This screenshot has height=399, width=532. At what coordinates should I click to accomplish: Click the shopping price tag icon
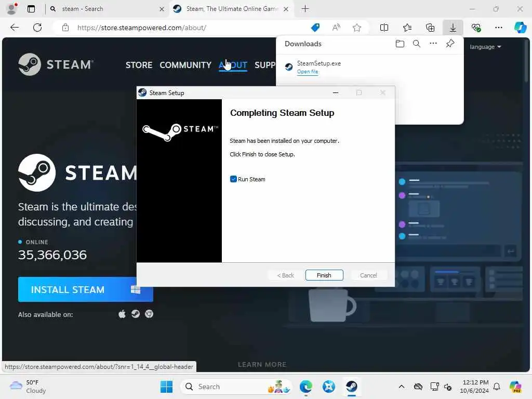(315, 28)
